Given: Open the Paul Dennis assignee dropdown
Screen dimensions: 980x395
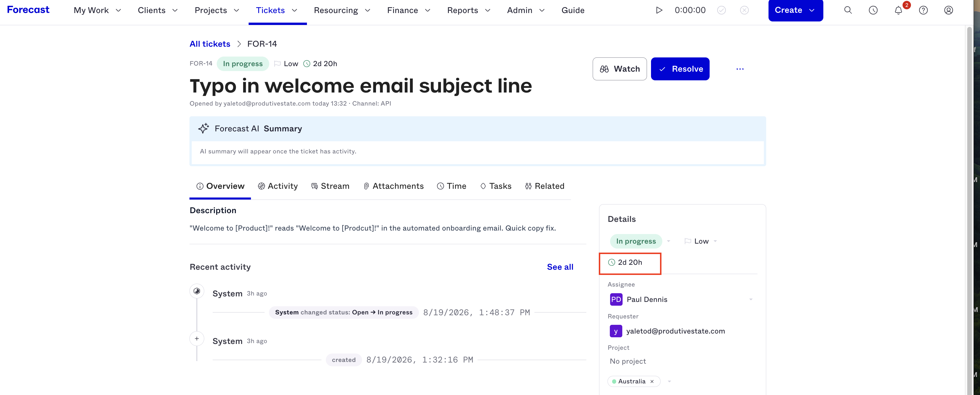Looking at the screenshot, I should tap(682, 299).
